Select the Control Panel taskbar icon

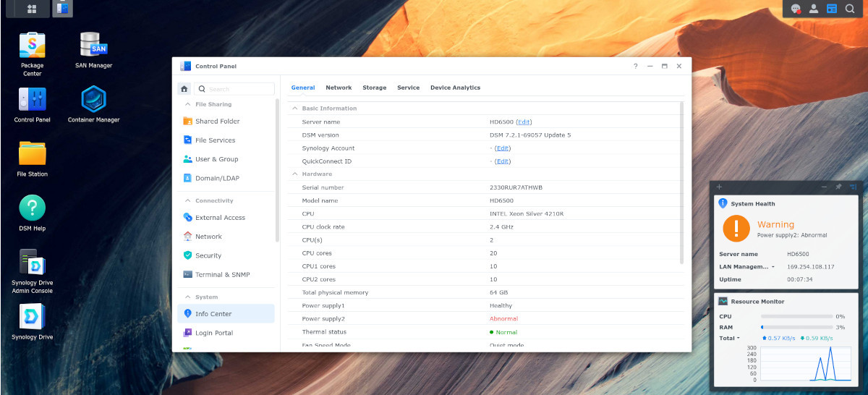(62, 9)
